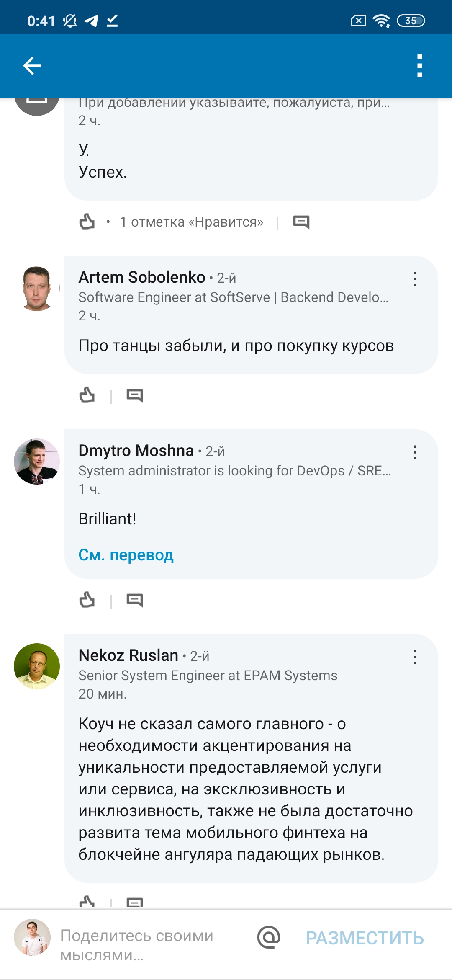View "1 отметка «Нравится»" likes list
This screenshot has width=452, height=980.
pyautogui.click(x=191, y=222)
